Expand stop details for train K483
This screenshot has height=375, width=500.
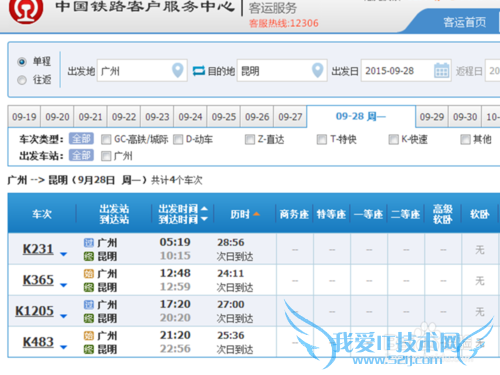63,347
